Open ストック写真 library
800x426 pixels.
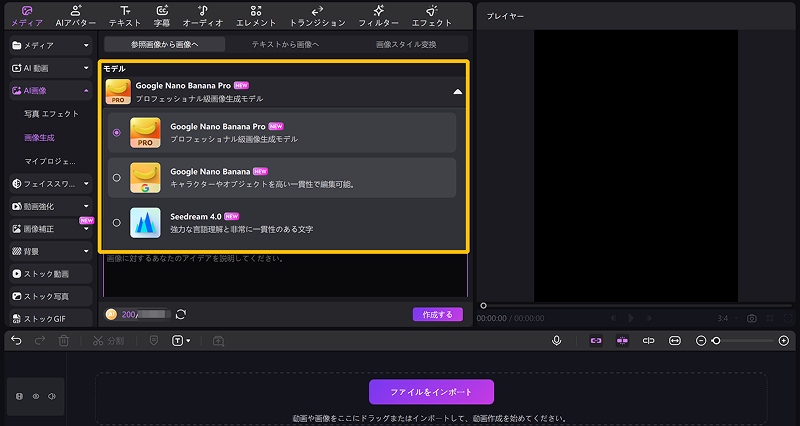click(x=51, y=296)
